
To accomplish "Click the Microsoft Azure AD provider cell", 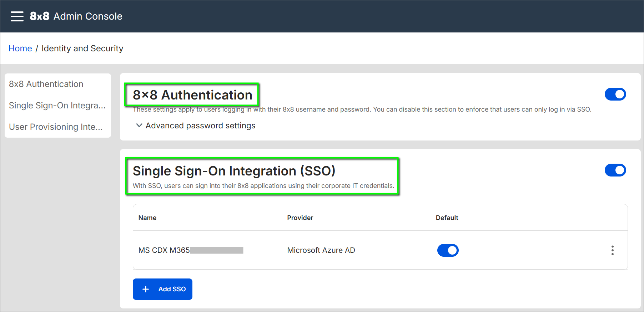I will (x=321, y=250).
